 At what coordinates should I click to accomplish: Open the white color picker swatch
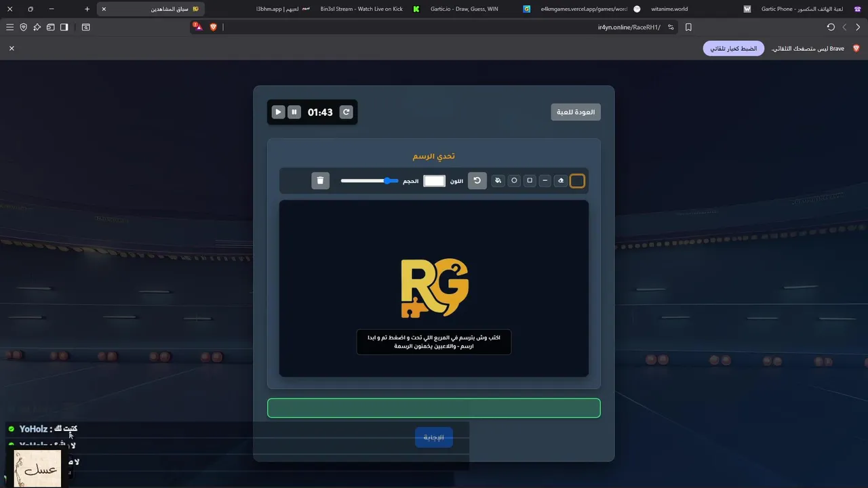(x=434, y=180)
